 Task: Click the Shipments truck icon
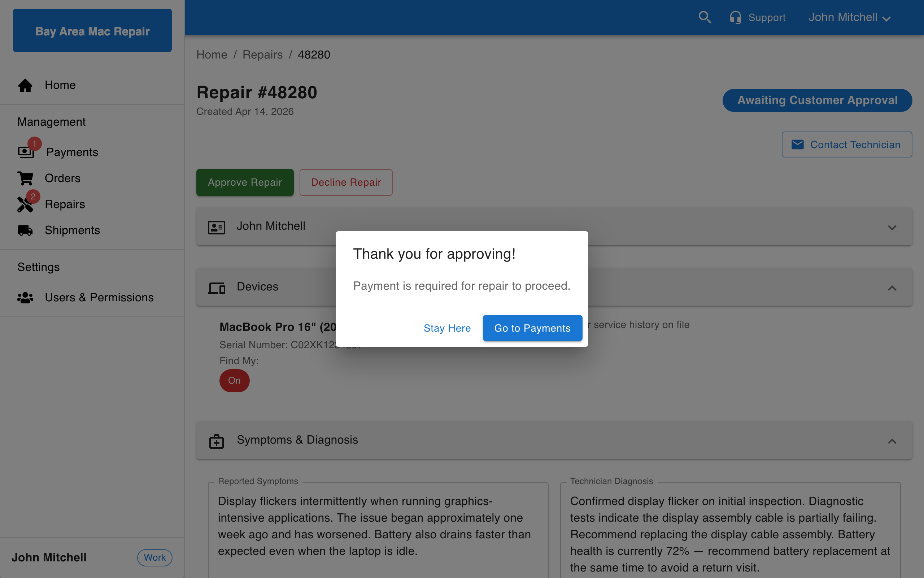(25, 230)
